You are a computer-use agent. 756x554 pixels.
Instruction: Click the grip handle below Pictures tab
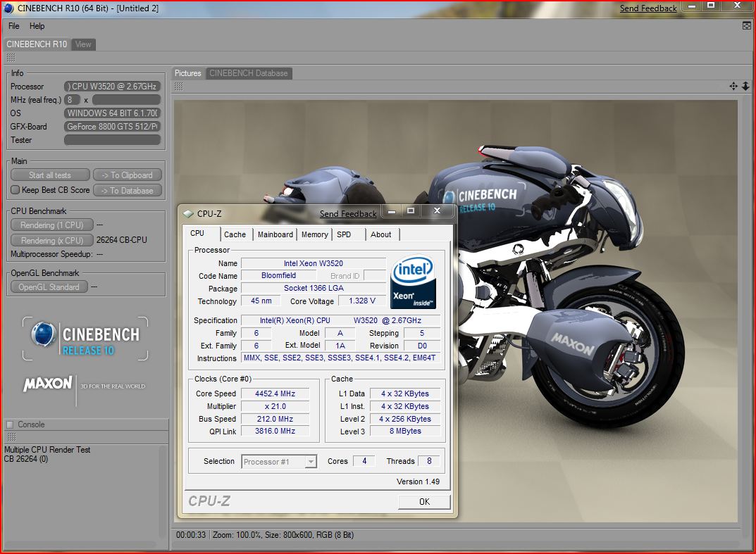(x=178, y=87)
